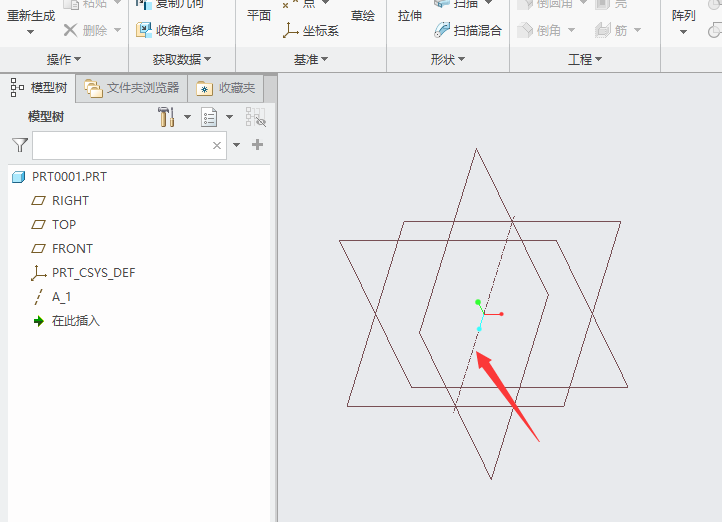The height and width of the screenshot is (522, 722).
Task: Open the dropdown next to 筋
Action: (x=638, y=30)
